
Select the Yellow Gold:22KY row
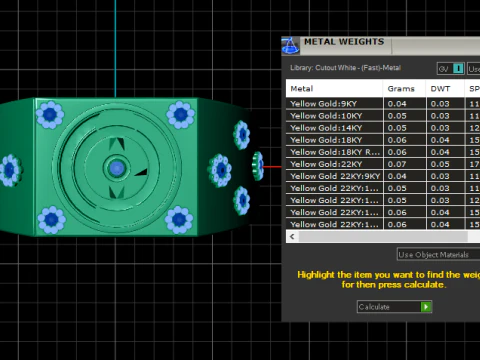[x=383, y=164]
